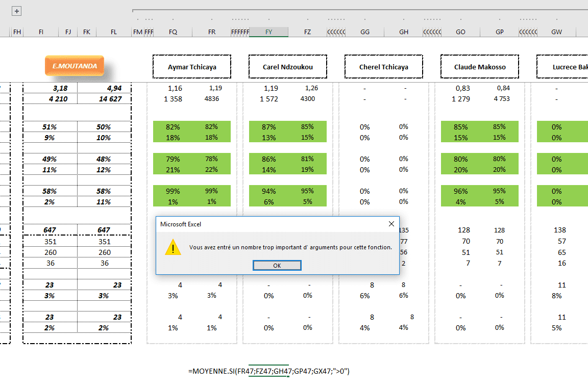This screenshot has width=588, height=390.
Task: Click OK in the Excel error dialog
Action: coord(277,266)
